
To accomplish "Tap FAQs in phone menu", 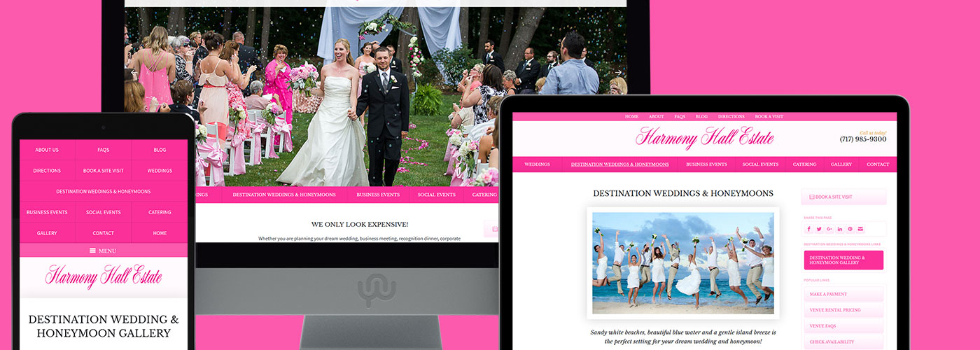I will (x=104, y=150).
